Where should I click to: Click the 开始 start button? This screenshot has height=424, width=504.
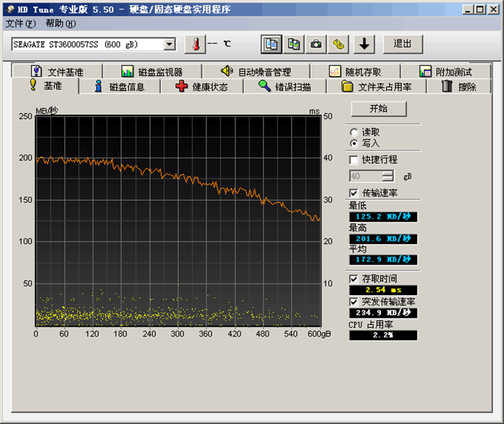pos(378,109)
